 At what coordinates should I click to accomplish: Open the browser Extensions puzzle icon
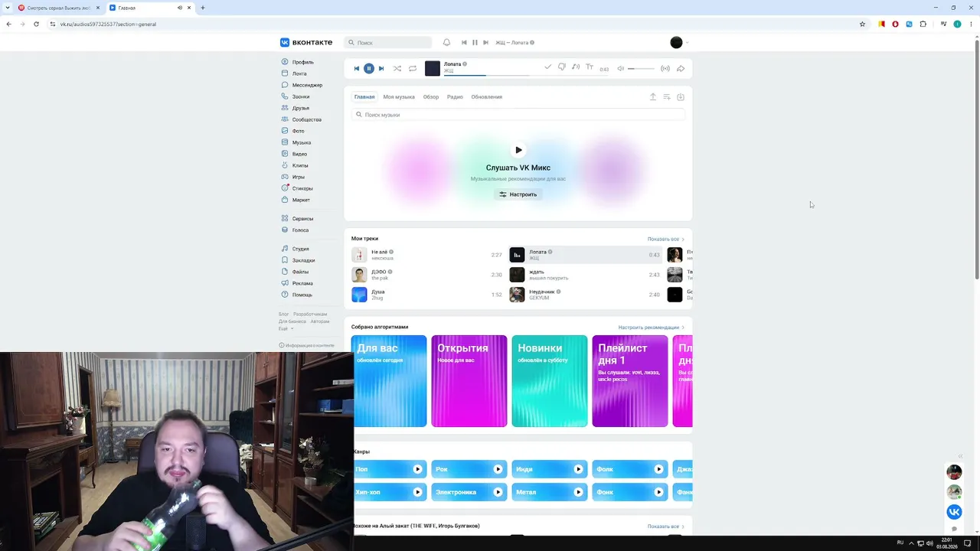coord(923,24)
